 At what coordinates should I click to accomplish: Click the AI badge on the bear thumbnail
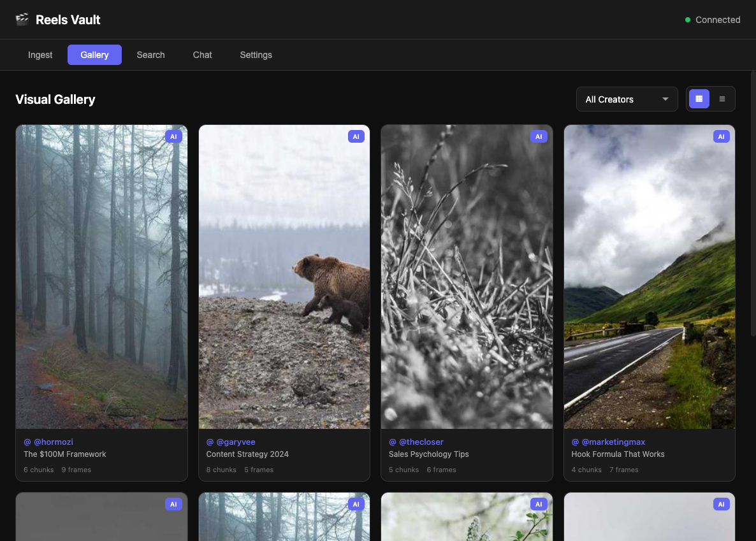[x=356, y=136]
